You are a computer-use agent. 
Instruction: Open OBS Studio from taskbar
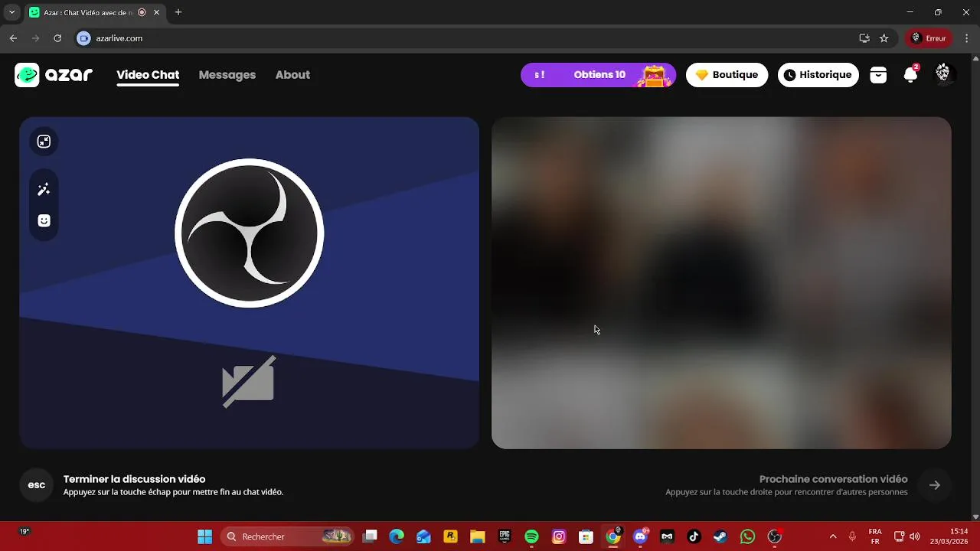tap(775, 536)
